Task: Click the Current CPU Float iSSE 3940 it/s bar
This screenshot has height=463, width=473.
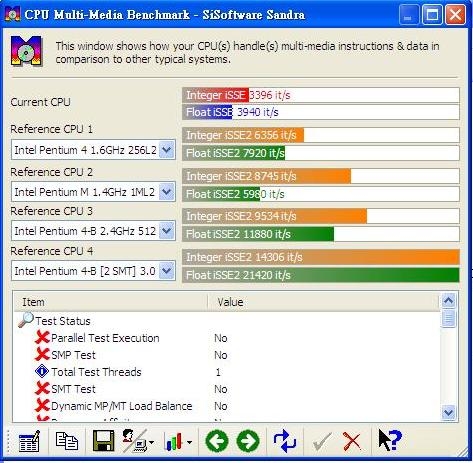Action: pos(321,112)
